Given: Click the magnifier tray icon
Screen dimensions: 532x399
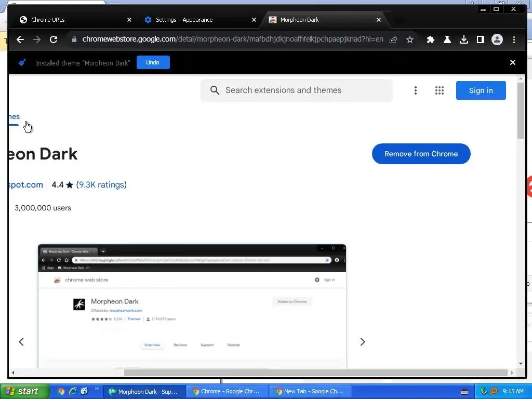Looking at the screenshot, I should click(494, 391).
